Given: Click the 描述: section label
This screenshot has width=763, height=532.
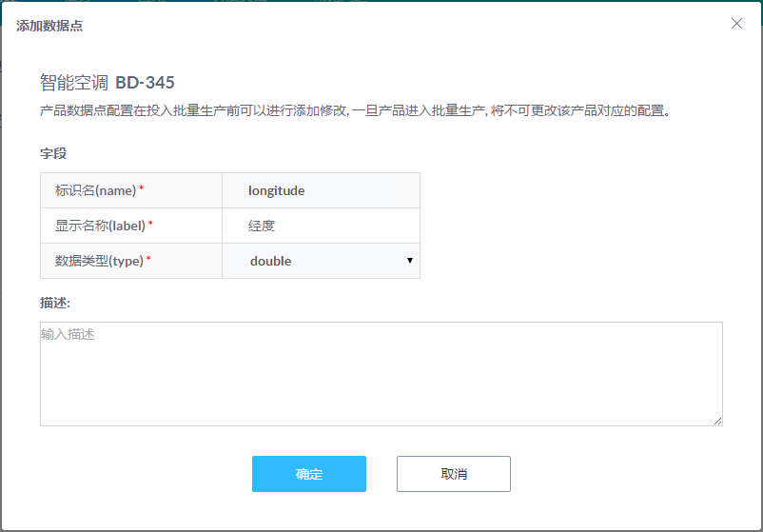Looking at the screenshot, I should click(55, 303).
